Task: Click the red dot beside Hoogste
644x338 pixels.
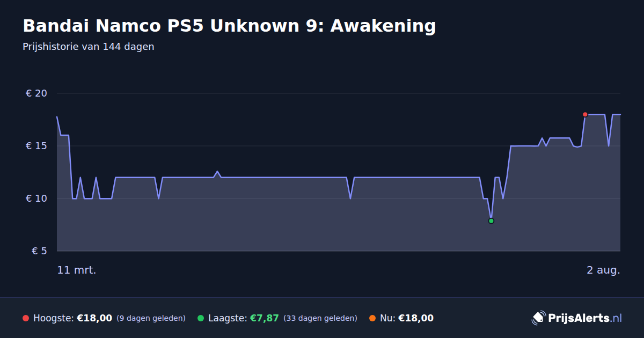Action: [x=26, y=318]
